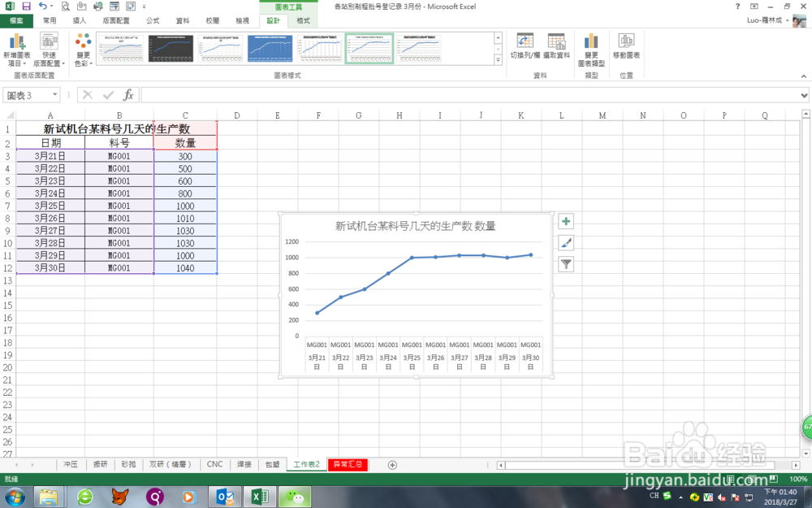Click the Excel icon in the taskbar

260,497
